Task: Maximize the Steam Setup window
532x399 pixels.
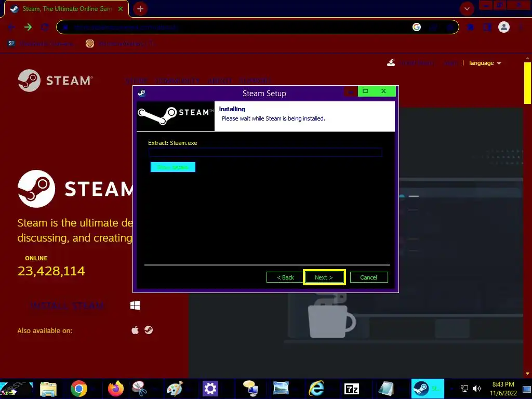Action: 365,91
